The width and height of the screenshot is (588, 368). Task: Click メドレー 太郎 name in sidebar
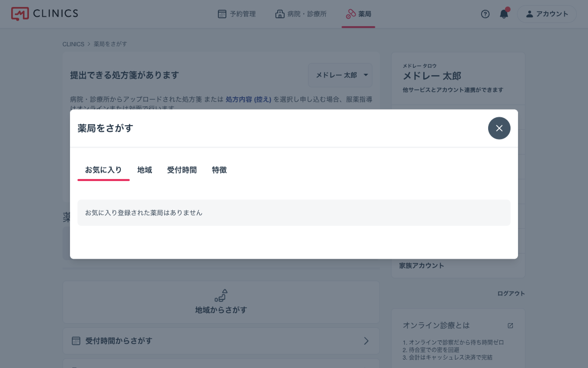tap(432, 76)
